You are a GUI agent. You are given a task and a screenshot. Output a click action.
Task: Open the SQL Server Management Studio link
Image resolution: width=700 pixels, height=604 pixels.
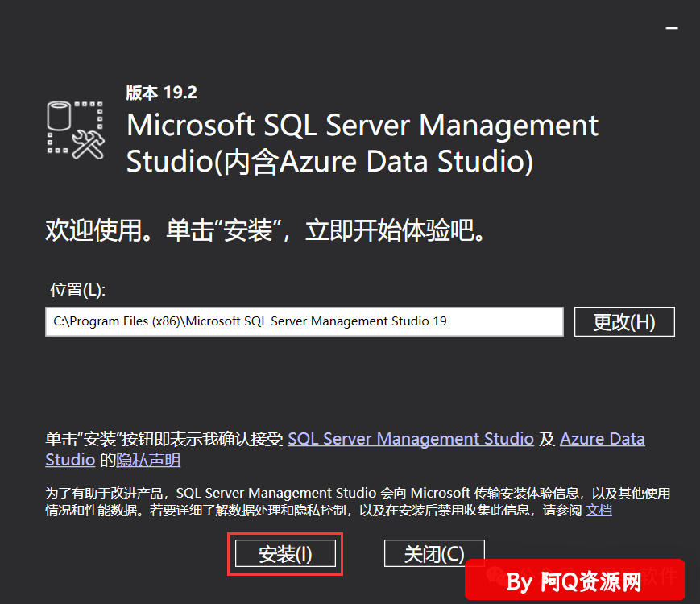click(411, 439)
